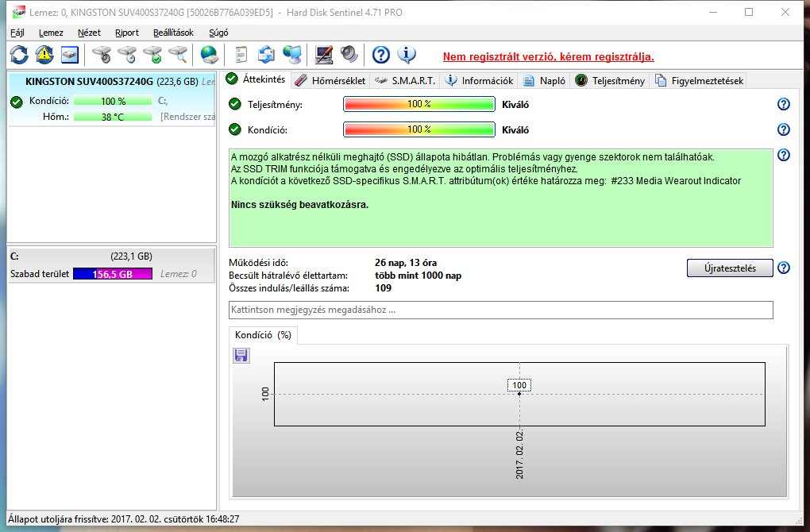
Task: Open the Riport menu
Action: click(127, 33)
